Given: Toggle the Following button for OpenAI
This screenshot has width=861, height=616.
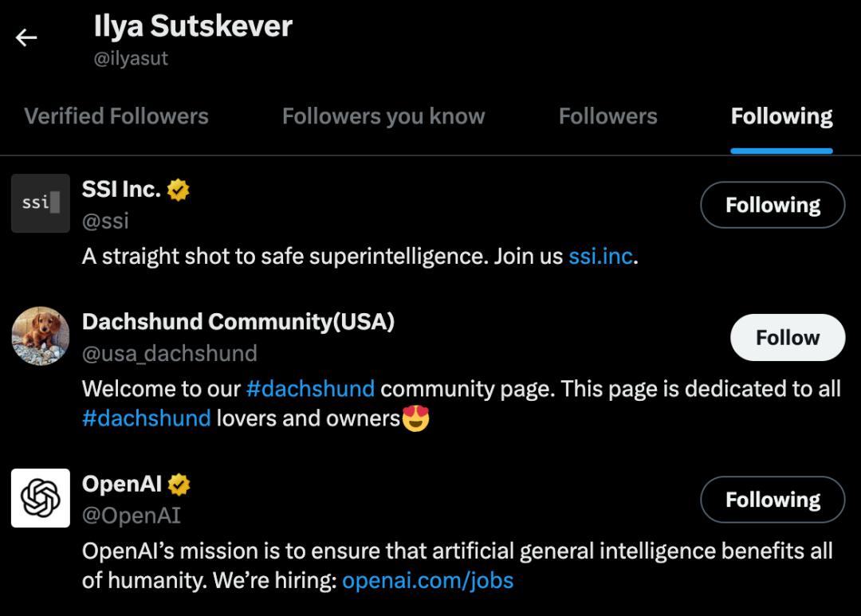Looking at the screenshot, I should 772,500.
